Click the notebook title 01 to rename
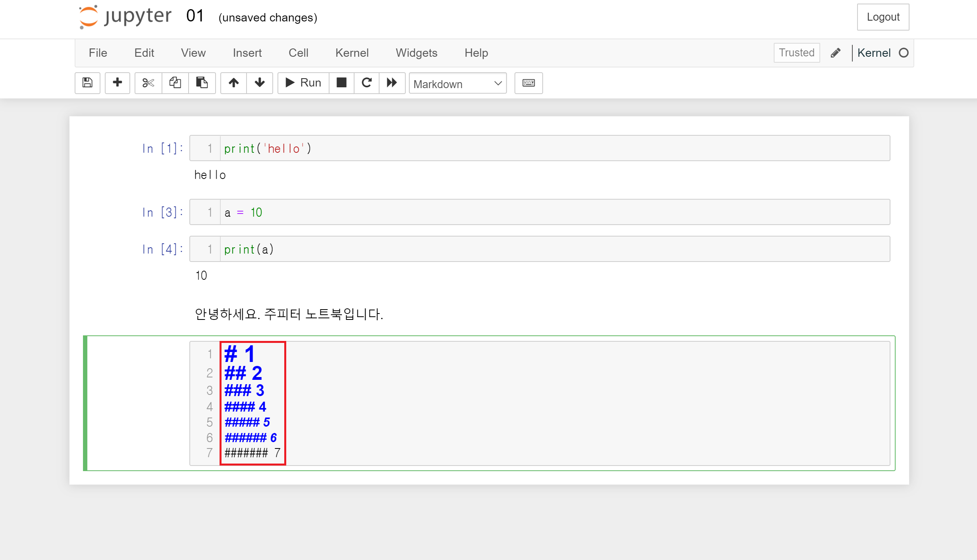 195,16
